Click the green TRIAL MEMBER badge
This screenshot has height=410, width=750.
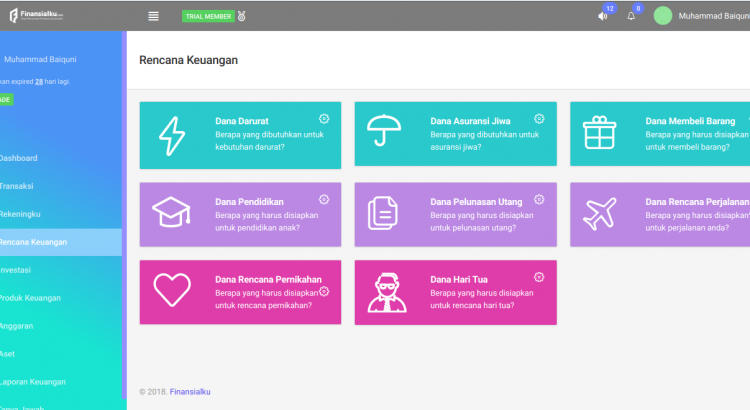click(x=208, y=16)
